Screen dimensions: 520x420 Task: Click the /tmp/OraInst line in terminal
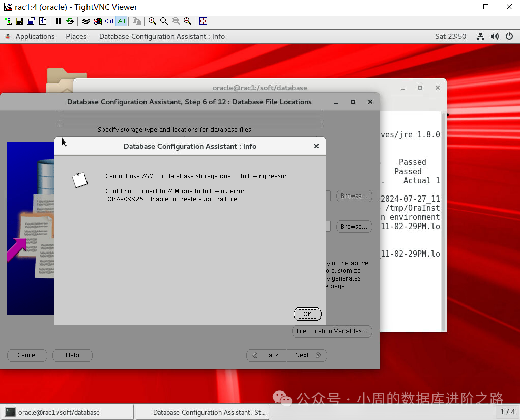pyautogui.click(x=412, y=208)
